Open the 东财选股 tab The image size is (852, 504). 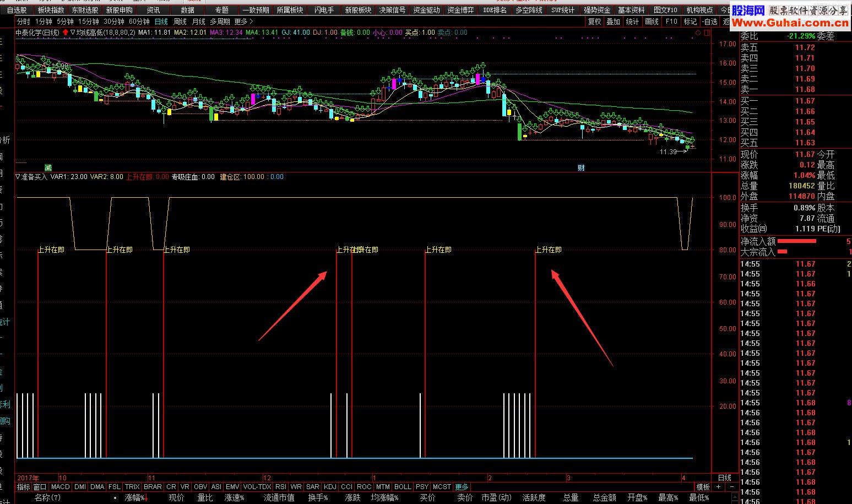[x=85, y=10]
